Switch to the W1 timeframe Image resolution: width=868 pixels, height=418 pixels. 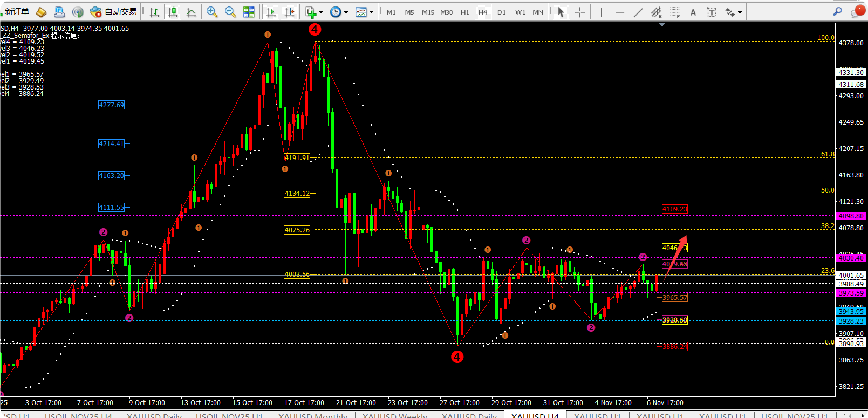click(x=520, y=12)
